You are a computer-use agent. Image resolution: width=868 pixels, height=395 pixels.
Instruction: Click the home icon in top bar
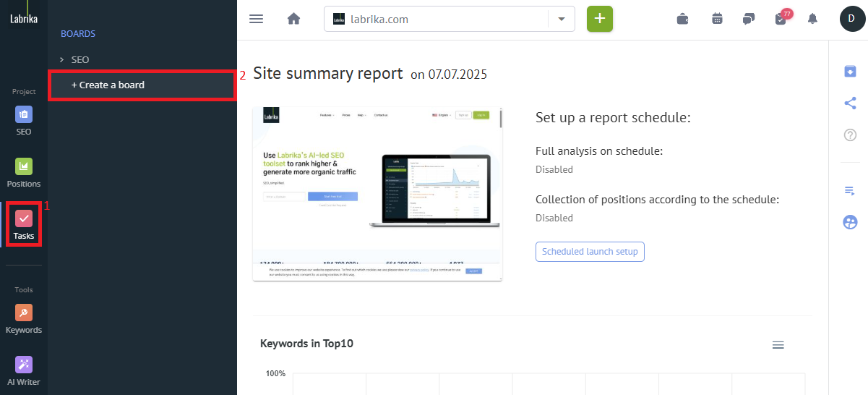(x=293, y=19)
